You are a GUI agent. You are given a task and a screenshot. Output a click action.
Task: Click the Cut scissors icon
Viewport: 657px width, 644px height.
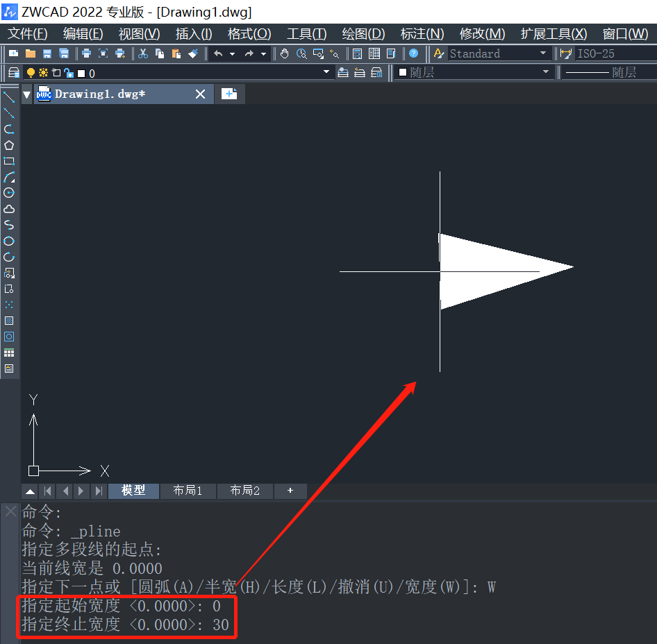point(143,53)
